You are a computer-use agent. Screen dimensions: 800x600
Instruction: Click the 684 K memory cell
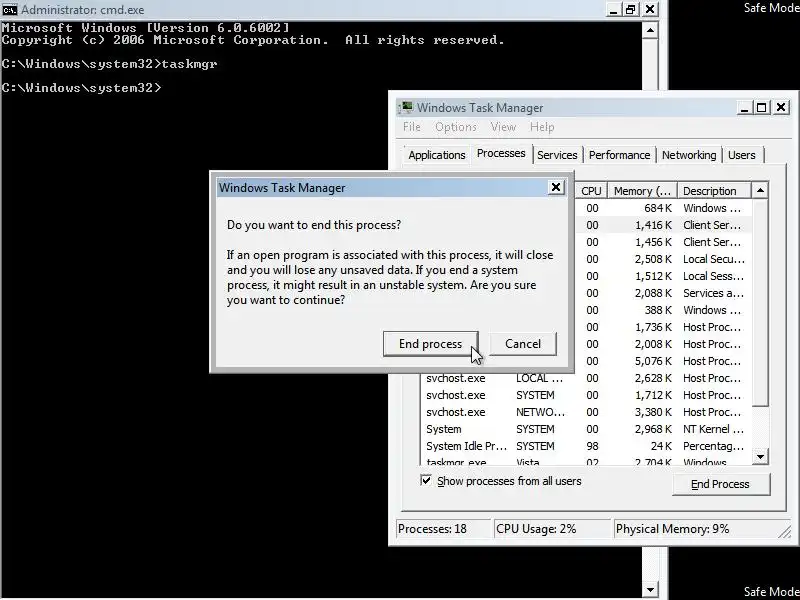(658, 208)
